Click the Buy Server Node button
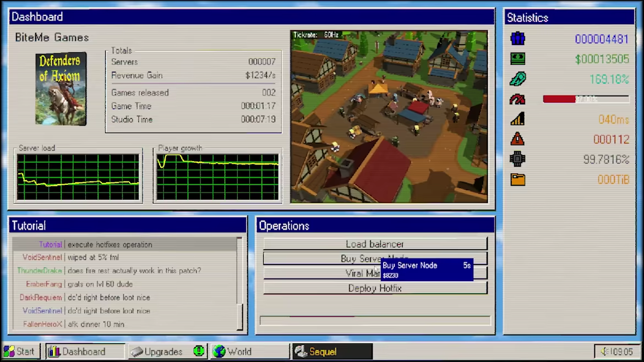 click(319, 259)
